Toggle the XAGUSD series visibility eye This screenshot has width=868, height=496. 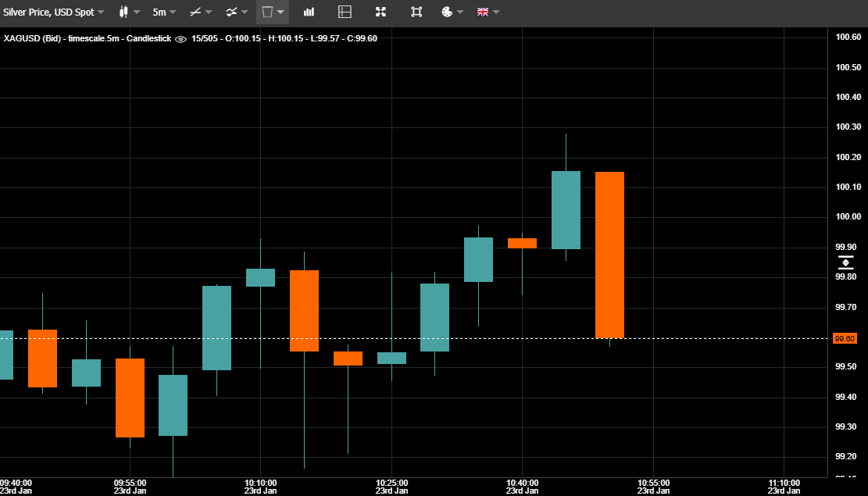pos(180,39)
